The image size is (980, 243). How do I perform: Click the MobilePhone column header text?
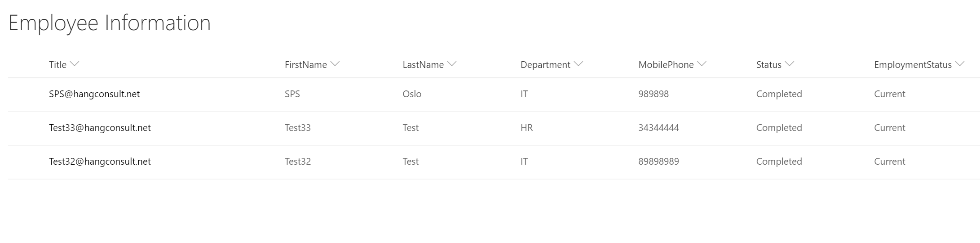click(x=666, y=65)
